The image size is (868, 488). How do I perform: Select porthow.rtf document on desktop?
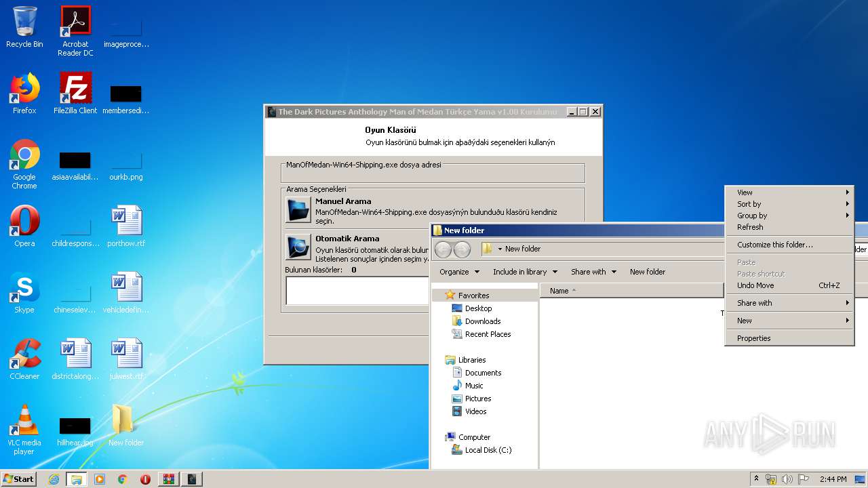click(126, 226)
